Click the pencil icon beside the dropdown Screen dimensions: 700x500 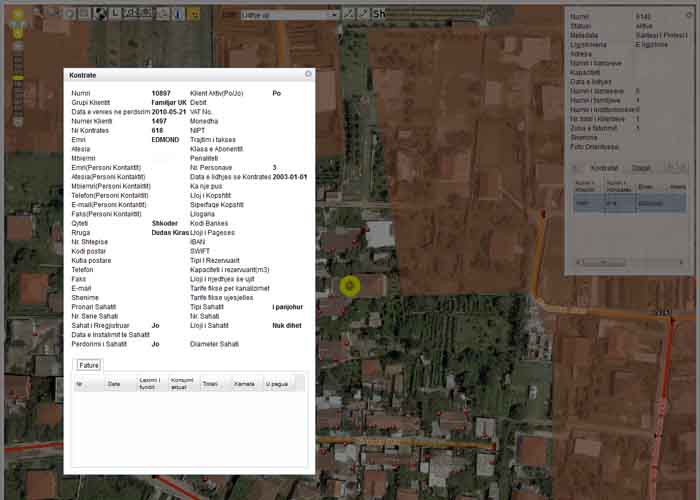point(349,15)
